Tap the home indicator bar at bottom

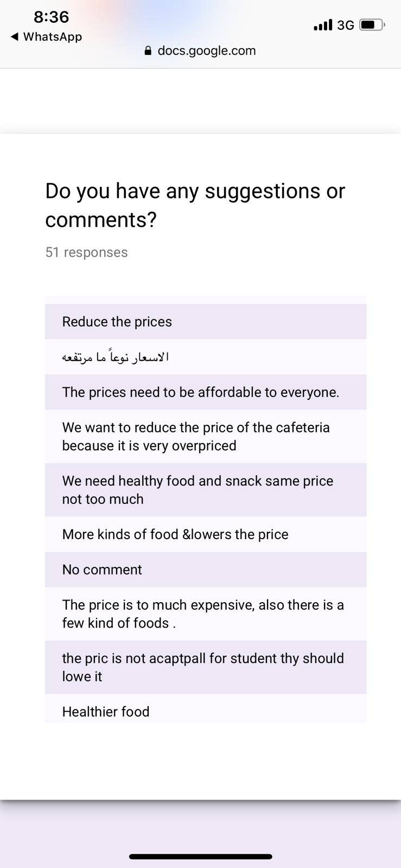pos(200,857)
